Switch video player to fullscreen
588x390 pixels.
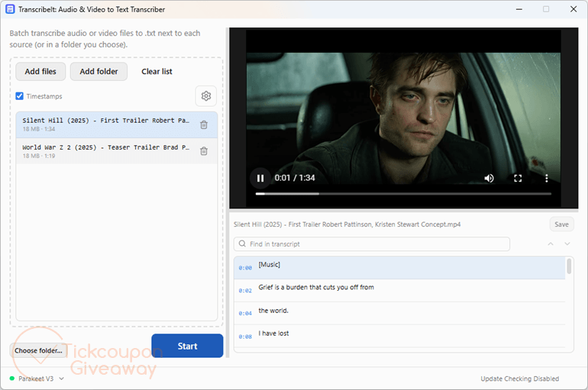[518, 178]
